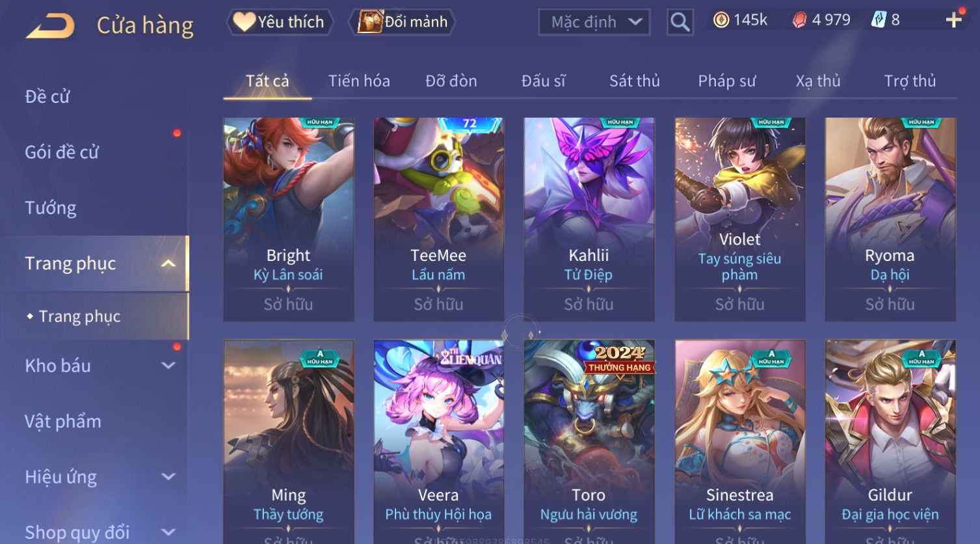Viewport: 980px width, 544px height.
Task: Tap the plus icon to add currency
Action: tap(953, 20)
